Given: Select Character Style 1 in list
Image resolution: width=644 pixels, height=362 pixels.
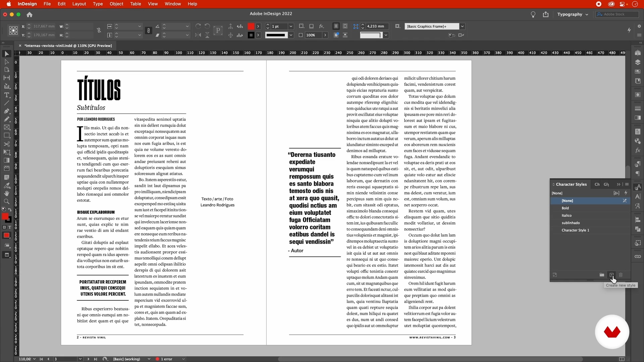Looking at the screenshot, I should coord(590,230).
